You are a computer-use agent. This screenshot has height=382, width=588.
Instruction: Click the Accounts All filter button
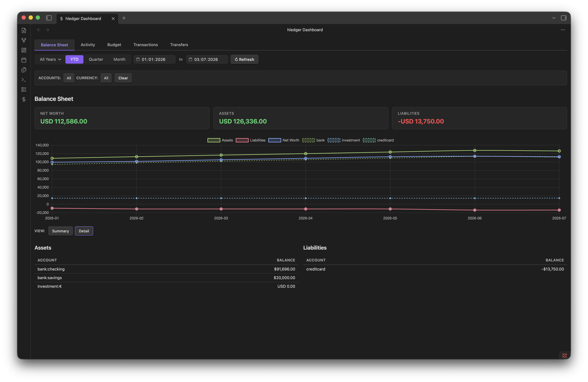click(x=69, y=78)
